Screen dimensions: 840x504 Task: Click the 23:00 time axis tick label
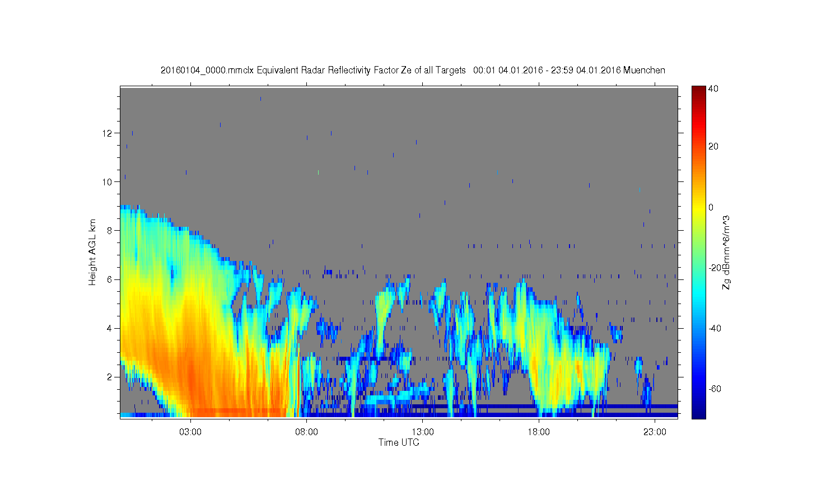pos(655,432)
